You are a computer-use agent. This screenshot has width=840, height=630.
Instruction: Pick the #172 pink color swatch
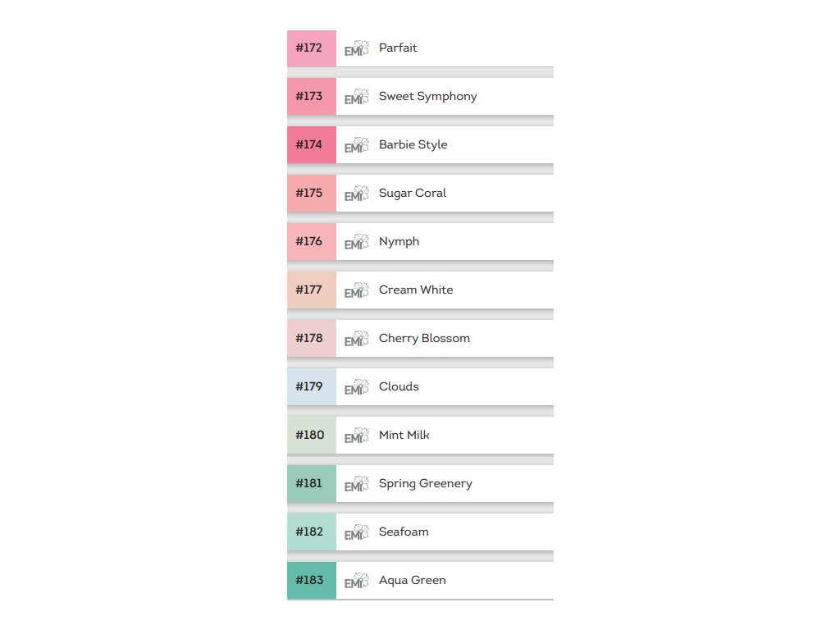pos(312,48)
